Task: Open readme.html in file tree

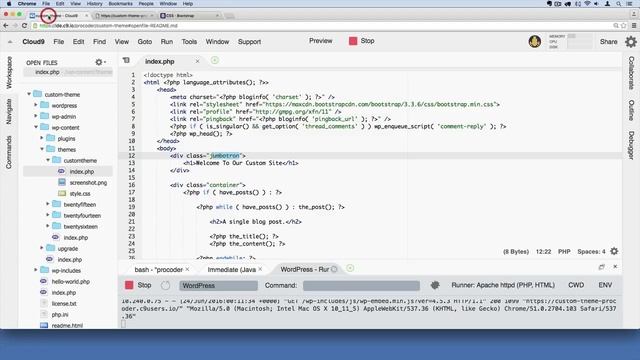Action: [x=67, y=326]
